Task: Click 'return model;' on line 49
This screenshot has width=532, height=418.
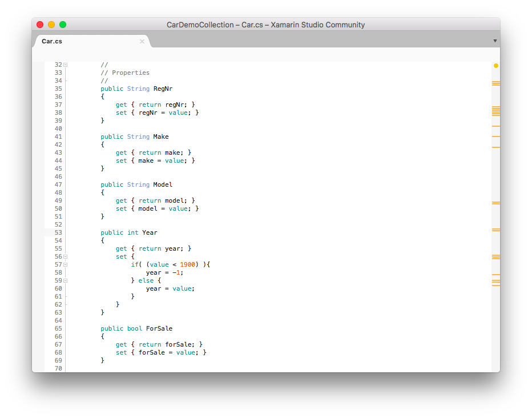Action: 163,201
